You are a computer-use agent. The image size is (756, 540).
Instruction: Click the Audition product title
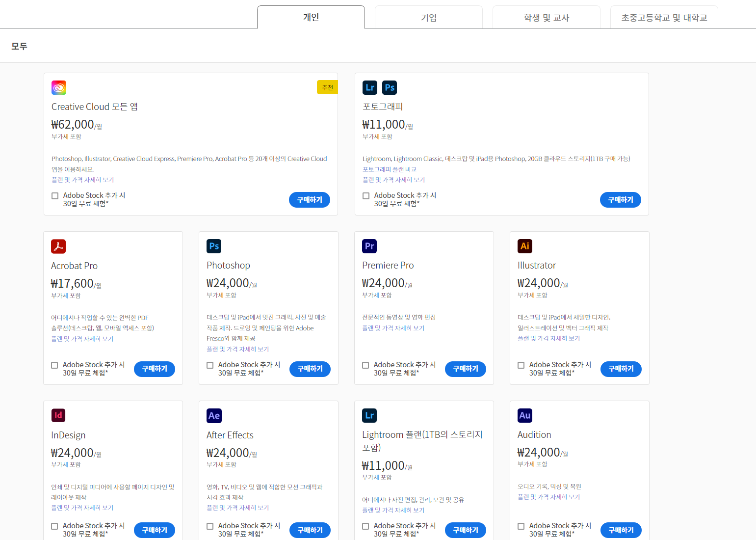(534, 435)
